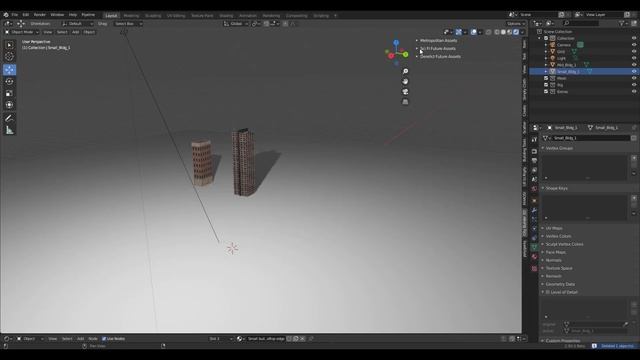Open the Output properties tab icon
Image resolution: width=640 pixels, height=360 pixels.
[534, 161]
